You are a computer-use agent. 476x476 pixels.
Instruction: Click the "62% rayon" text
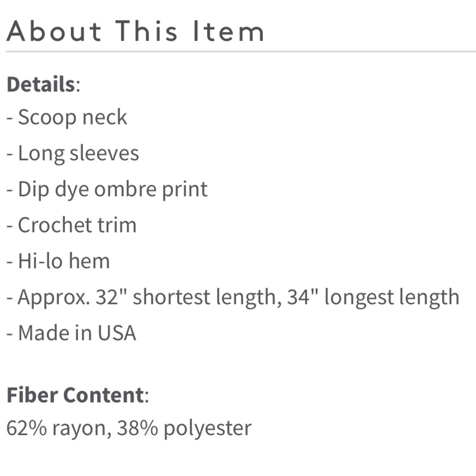[x=58, y=429]
